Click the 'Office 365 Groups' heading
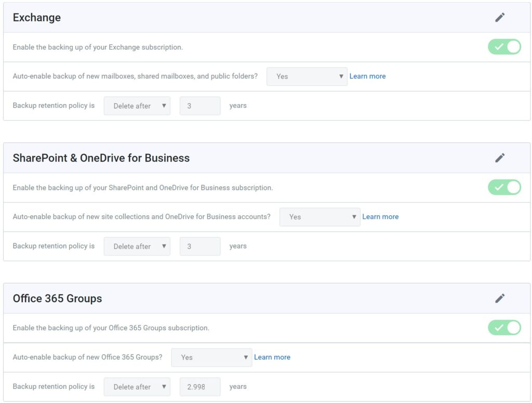 click(x=57, y=299)
